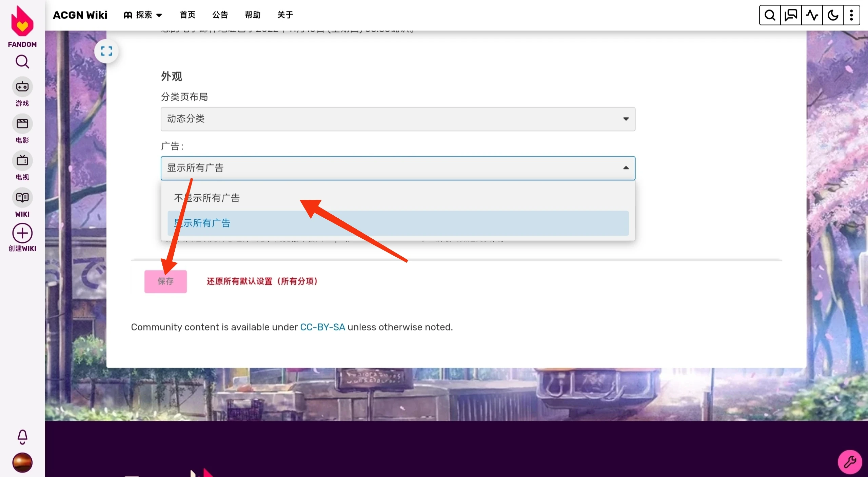
Task: Open the 电视 TV section icon
Action: (x=22, y=161)
